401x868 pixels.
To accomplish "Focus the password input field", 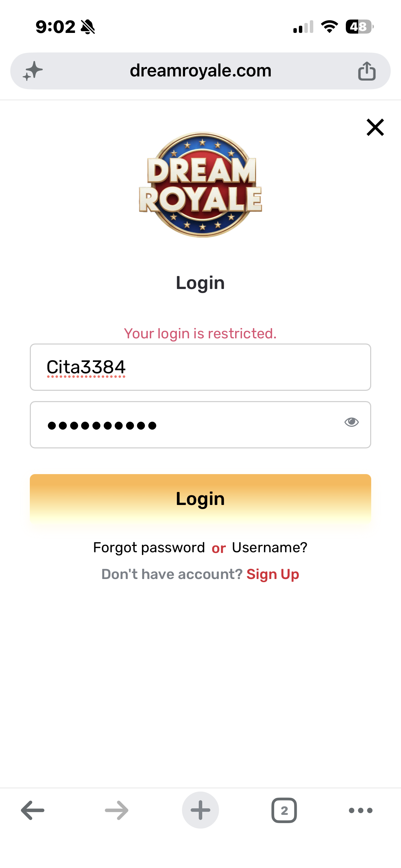I will (200, 425).
